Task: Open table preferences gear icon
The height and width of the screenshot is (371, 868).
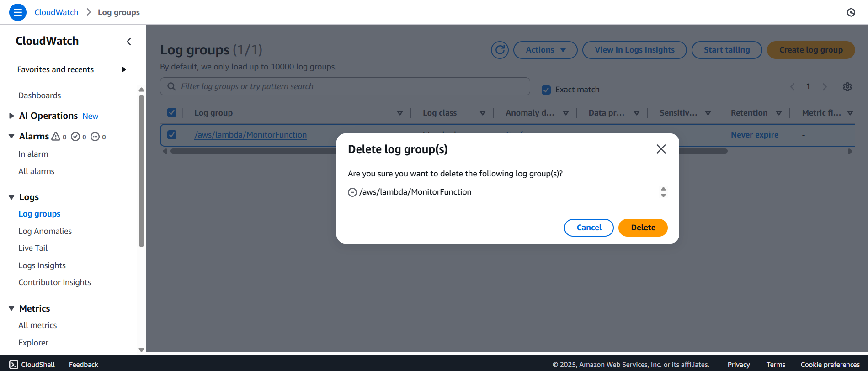Action: [847, 87]
